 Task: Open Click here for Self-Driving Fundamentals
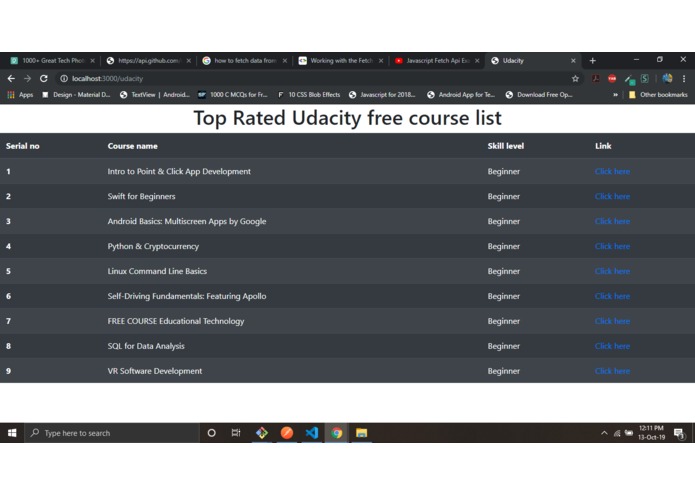(612, 296)
